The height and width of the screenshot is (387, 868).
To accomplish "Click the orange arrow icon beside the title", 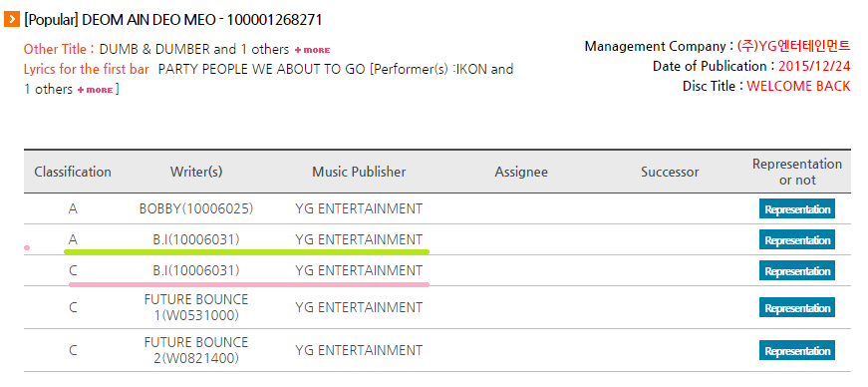I will 12,21.
